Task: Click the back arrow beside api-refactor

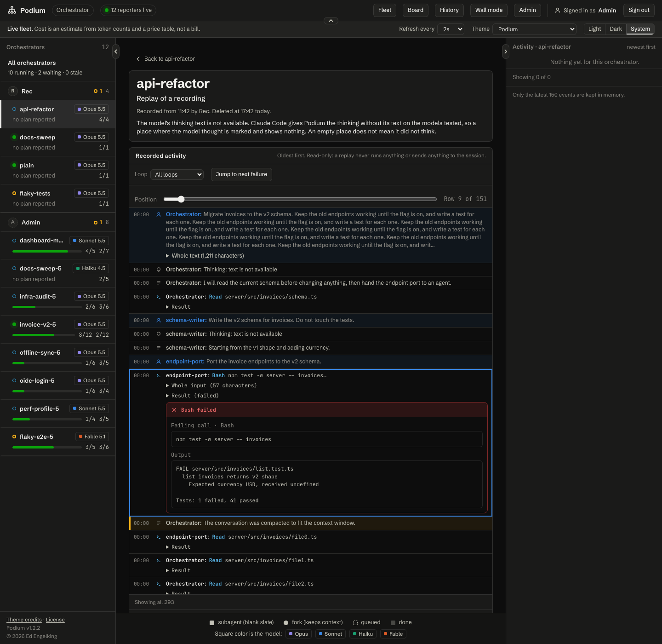Action: (138, 59)
